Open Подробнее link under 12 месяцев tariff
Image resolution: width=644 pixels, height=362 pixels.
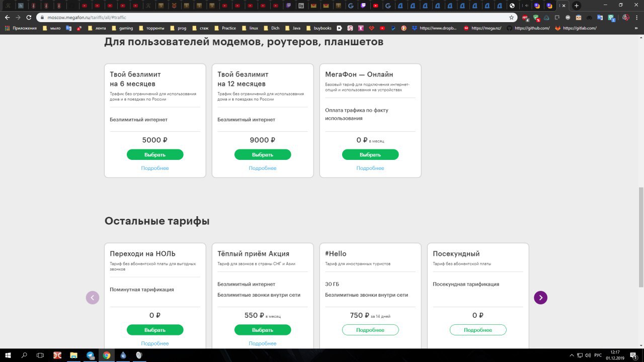click(263, 168)
